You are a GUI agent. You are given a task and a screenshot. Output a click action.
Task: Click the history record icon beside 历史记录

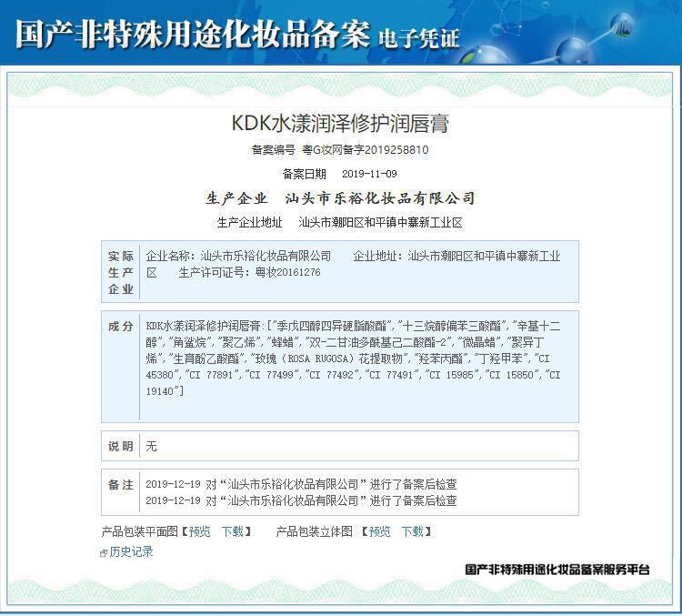pos(104,553)
